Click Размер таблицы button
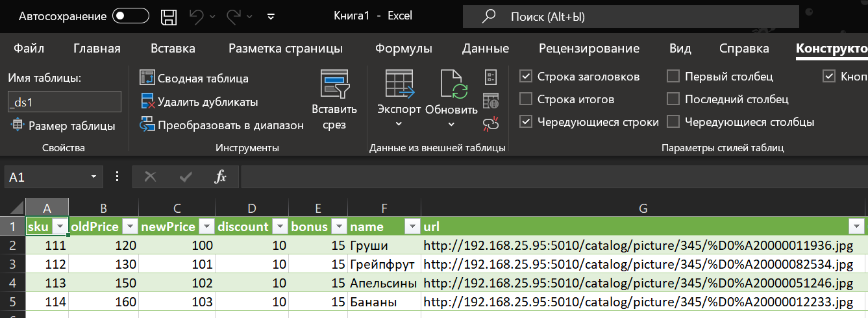The image size is (868, 318). 63,125
